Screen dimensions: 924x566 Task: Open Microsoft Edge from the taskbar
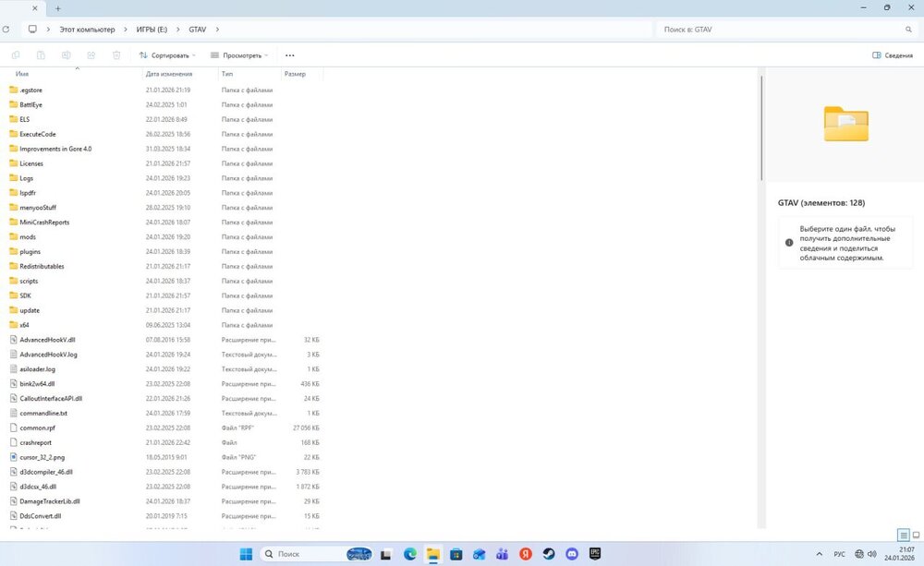(x=409, y=554)
